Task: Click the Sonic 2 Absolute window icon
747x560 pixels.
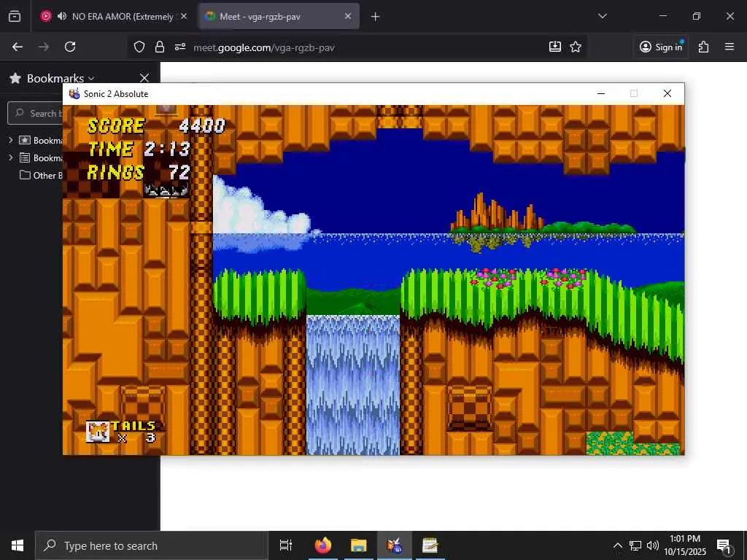Action: [x=74, y=94]
